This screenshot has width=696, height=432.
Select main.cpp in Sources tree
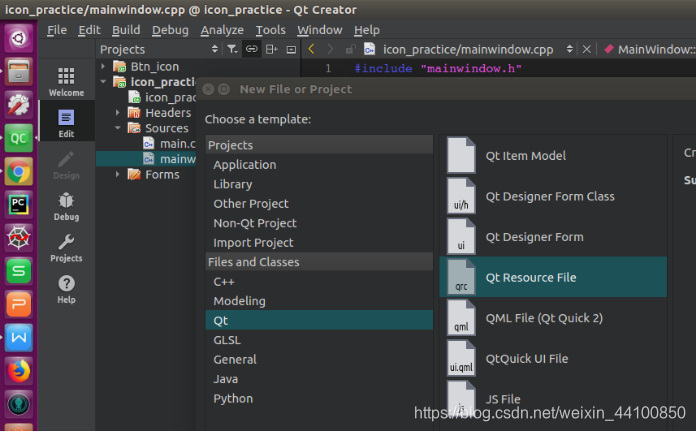coord(169,143)
